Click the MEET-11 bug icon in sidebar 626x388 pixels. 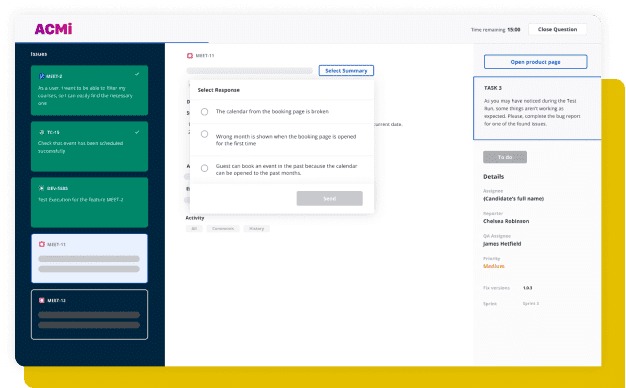tap(42, 244)
